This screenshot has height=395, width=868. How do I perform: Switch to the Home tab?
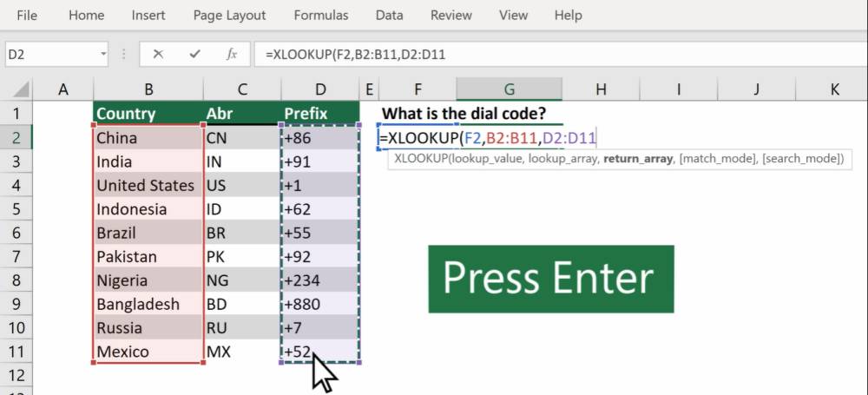tap(86, 15)
